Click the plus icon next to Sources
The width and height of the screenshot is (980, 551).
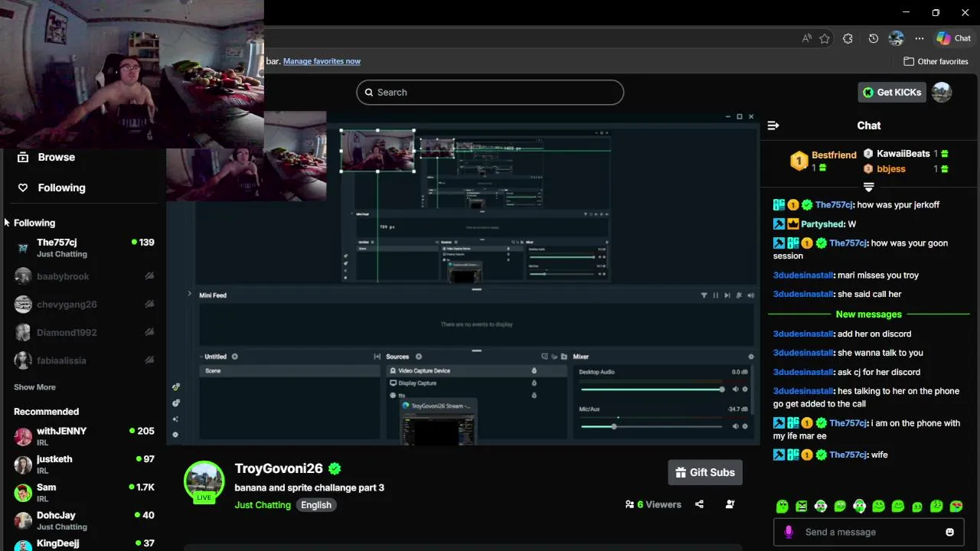419,357
